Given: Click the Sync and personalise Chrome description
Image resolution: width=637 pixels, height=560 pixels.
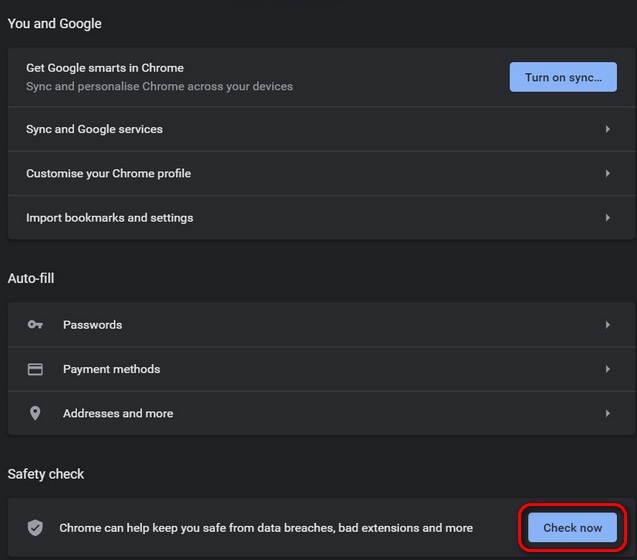Looking at the screenshot, I should [159, 86].
